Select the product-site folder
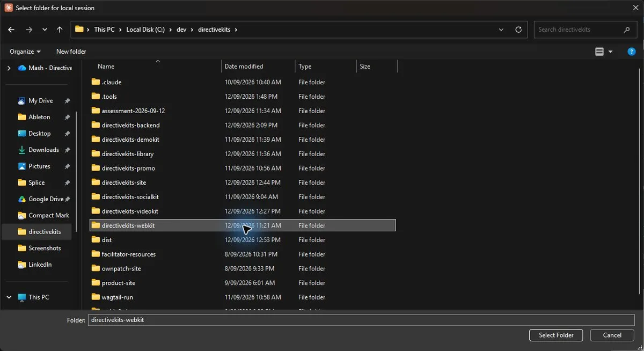Screen dimensions: 644x351 [x=118, y=283]
